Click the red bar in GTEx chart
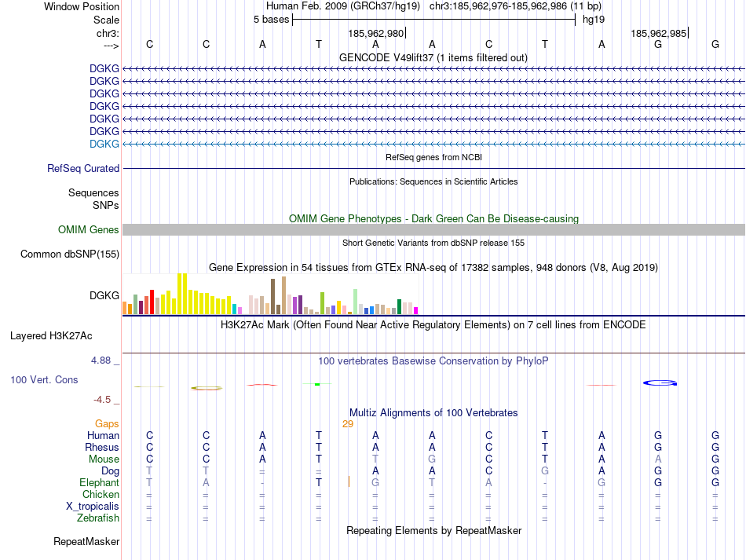 [152, 302]
